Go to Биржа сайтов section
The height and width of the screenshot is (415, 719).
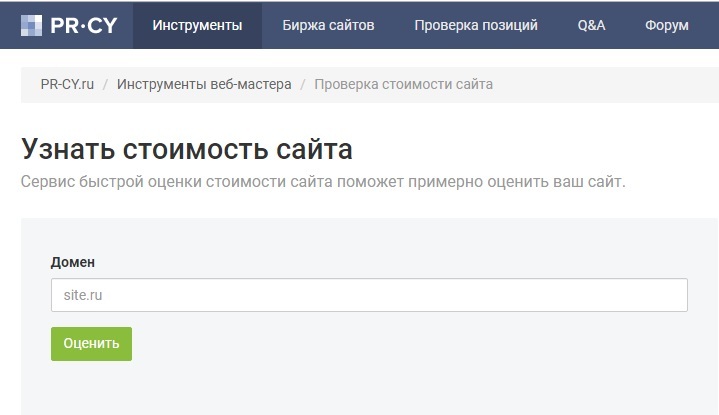pyautogui.click(x=328, y=25)
